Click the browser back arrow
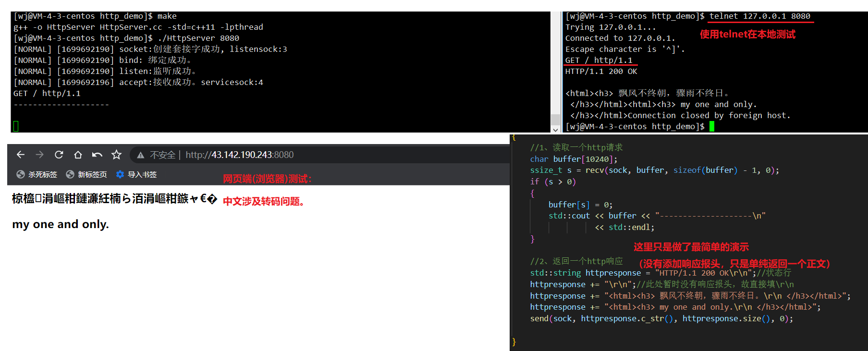 pyautogui.click(x=20, y=155)
